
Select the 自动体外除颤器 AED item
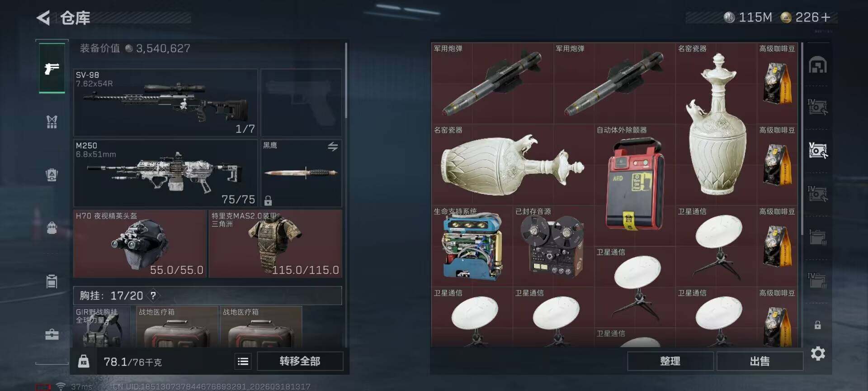(x=635, y=185)
